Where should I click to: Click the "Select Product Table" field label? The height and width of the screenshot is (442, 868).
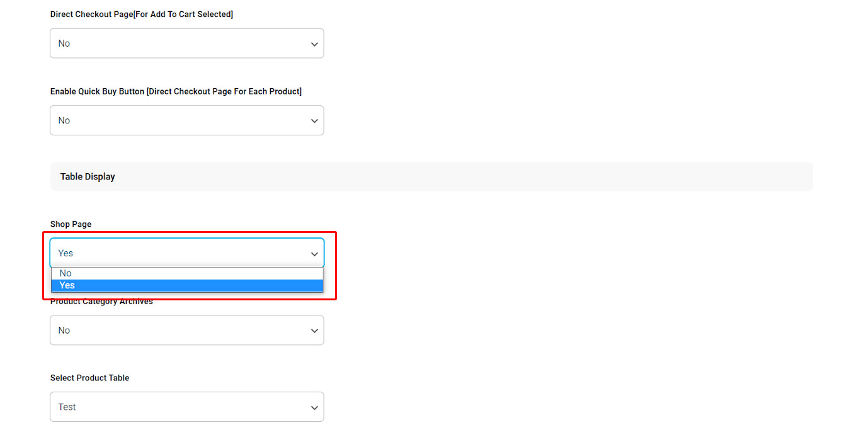click(89, 378)
